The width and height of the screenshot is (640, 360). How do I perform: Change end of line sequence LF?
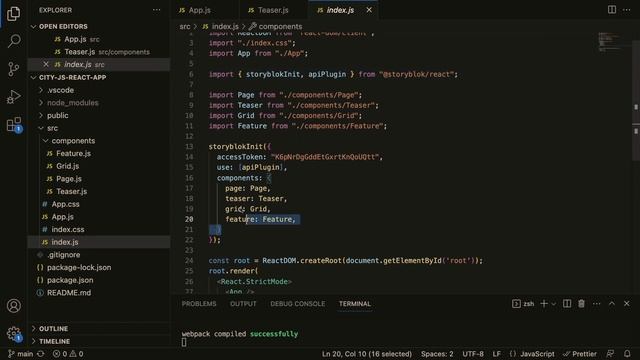(x=496, y=354)
